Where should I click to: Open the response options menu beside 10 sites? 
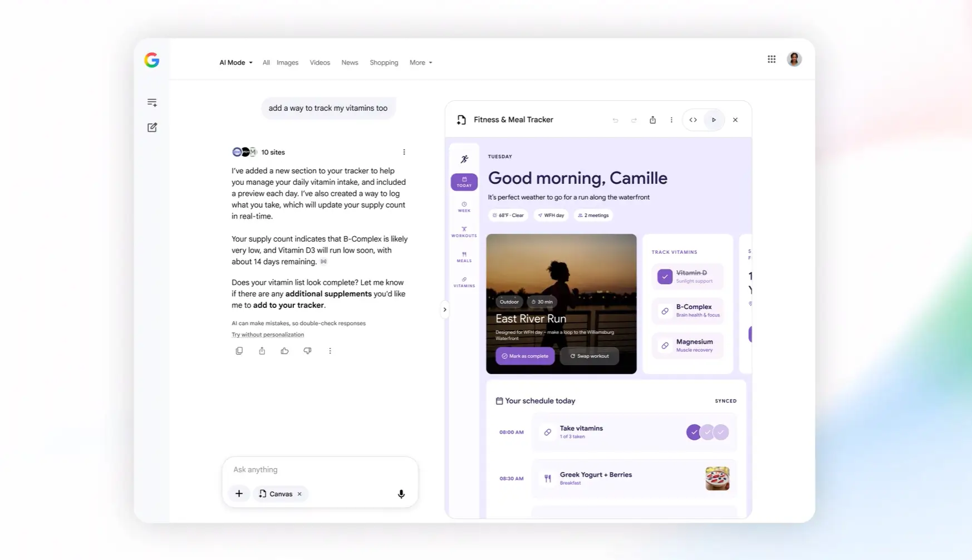coord(404,152)
